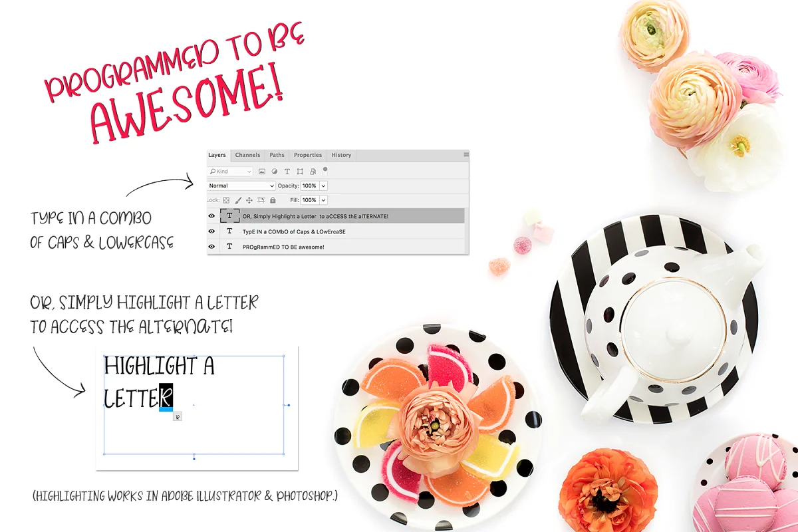The width and height of the screenshot is (798, 532).
Task: Switch to the Channels tab
Action: (x=247, y=155)
